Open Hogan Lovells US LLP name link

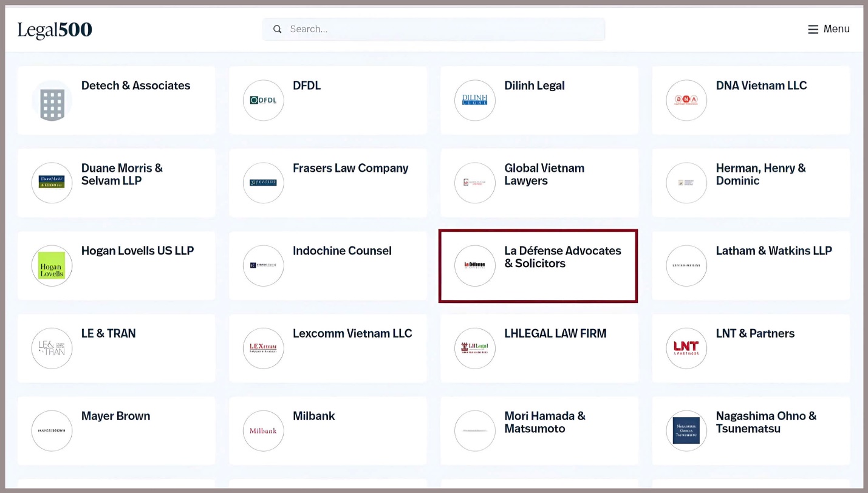(x=138, y=251)
